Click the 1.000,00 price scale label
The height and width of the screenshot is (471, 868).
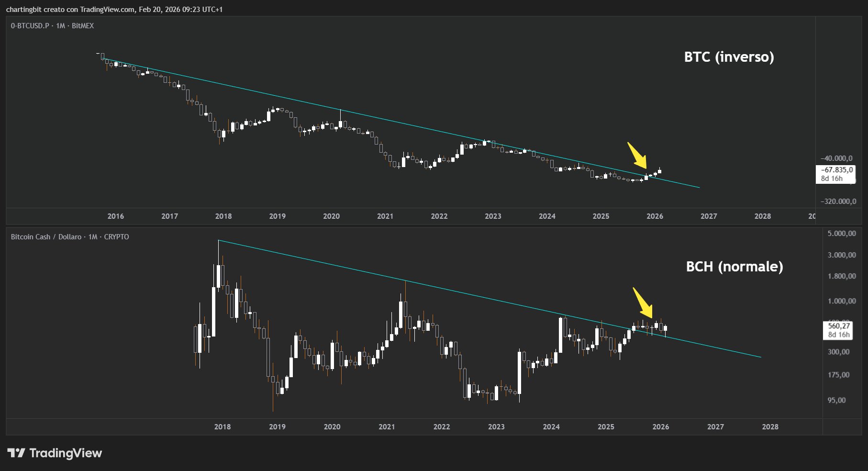(x=841, y=301)
